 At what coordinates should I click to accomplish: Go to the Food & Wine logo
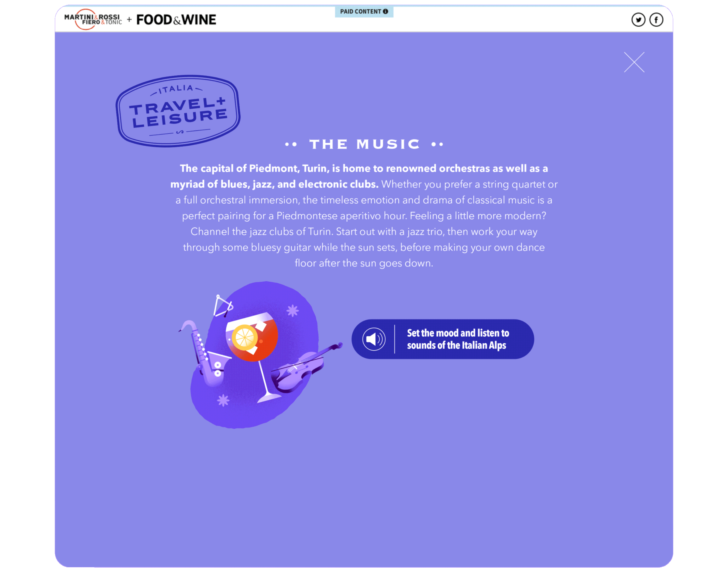(x=176, y=20)
